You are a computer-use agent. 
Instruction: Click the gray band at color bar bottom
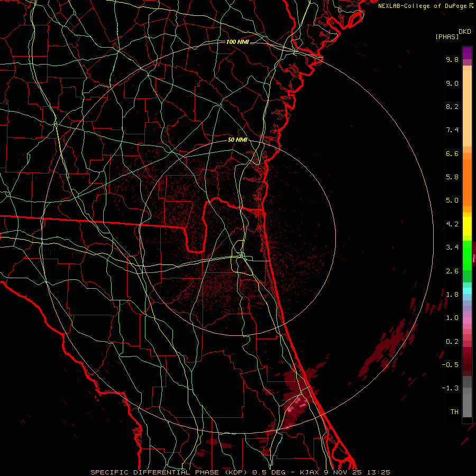(x=467, y=397)
